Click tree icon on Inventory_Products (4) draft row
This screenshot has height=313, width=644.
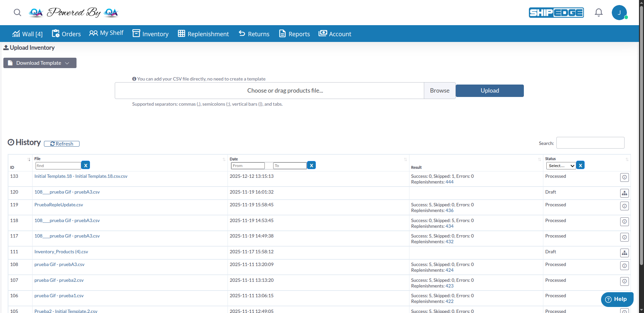(x=624, y=253)
